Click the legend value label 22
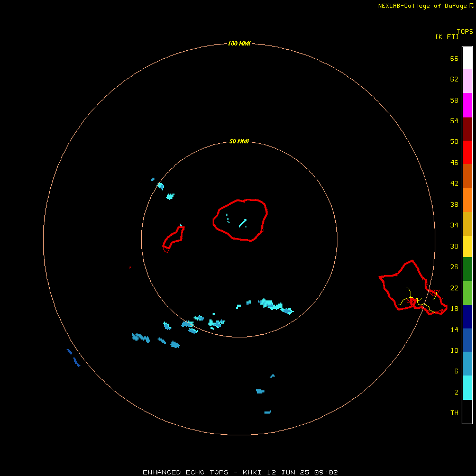 click(x=454, y=288)
